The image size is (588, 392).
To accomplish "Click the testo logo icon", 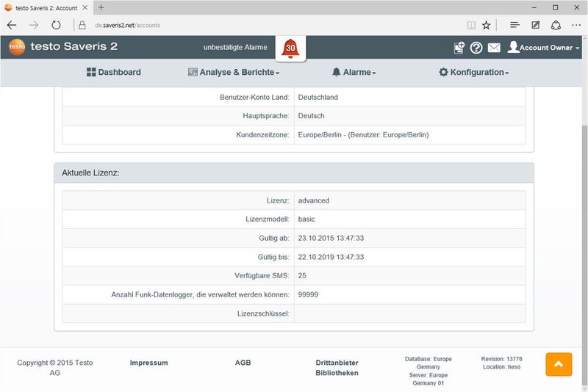I will click(17, 47).
